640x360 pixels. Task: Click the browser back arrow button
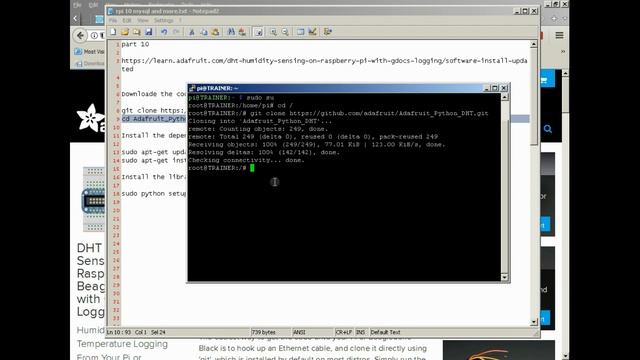(80, 36)
